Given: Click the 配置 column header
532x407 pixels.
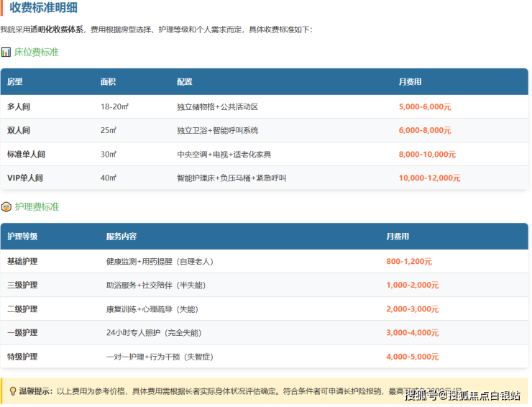Looking at the screenshot, I should click(184, 82).
